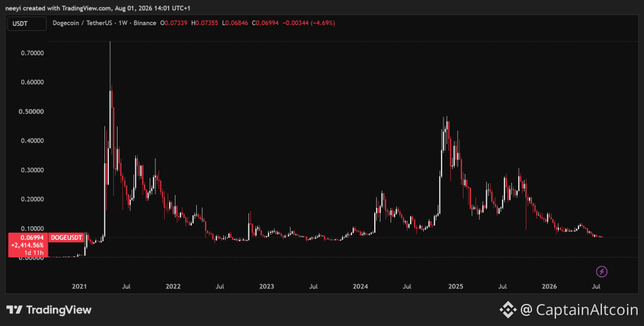The image size is (644, 326).
Task: Click the 0.40000 price axis label
Action: [33, 141]
